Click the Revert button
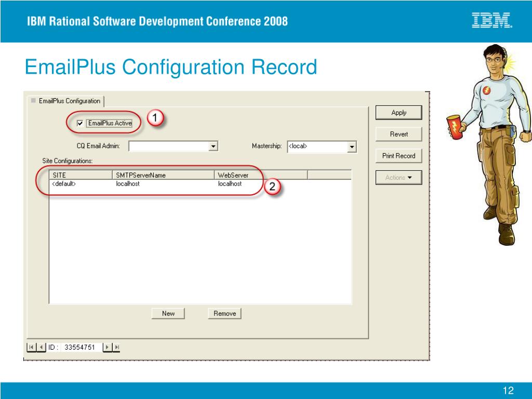The image size is (532, 399). click(x=398, y=134)
